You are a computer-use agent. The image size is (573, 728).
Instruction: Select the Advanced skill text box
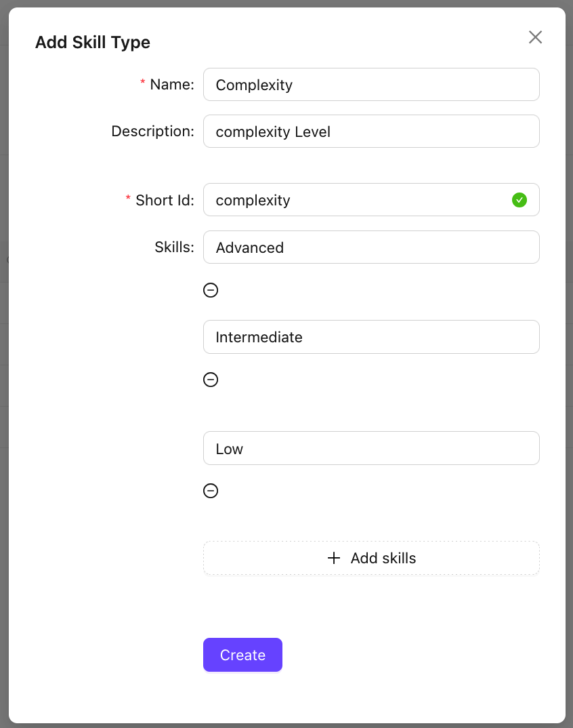(371, 247)
